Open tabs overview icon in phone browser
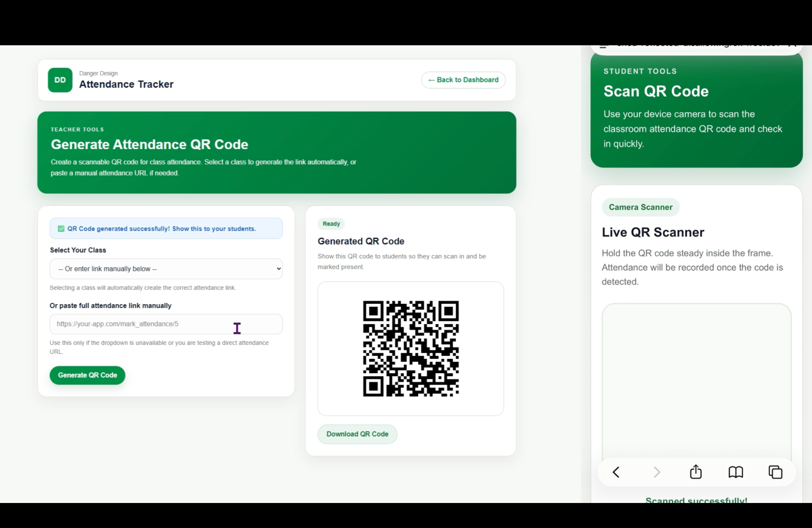The width and height of the screenshot is (812, 528). click(776, 472)
